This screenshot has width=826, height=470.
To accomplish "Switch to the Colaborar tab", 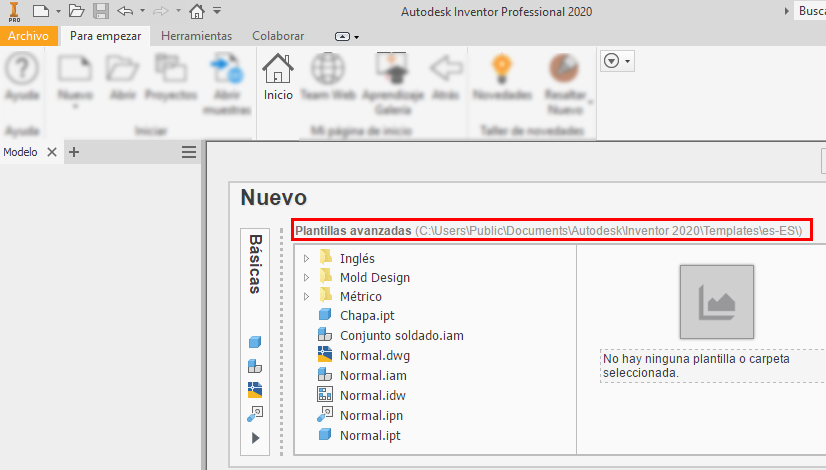I will (278, 36).
